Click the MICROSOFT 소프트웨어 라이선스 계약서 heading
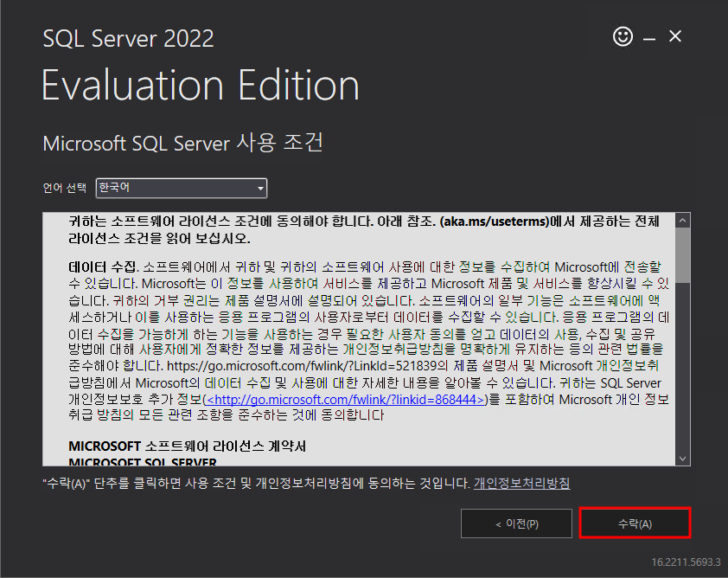 (x=187, y=446)
